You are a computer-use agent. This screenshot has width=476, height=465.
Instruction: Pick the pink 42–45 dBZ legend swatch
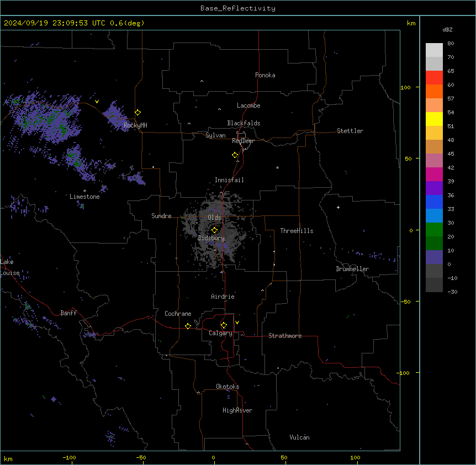click(x=434, y=161)
